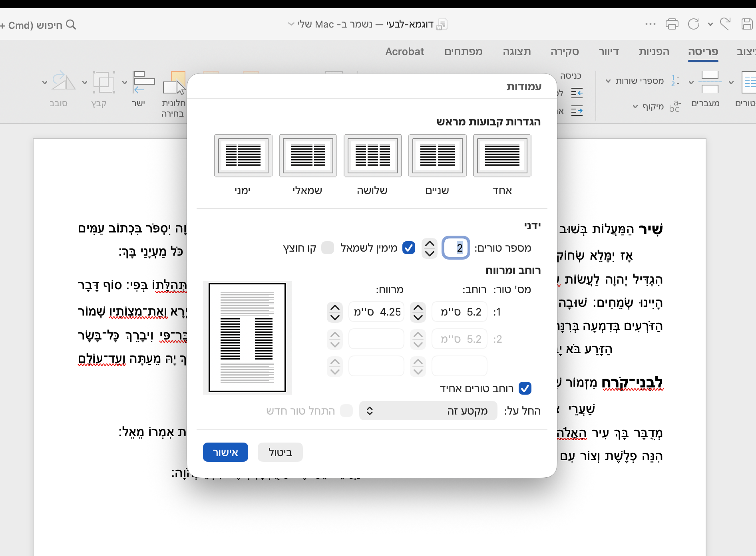Open the קבץ group dropdown arrow
756x556 pixels.
coord(84,83)
